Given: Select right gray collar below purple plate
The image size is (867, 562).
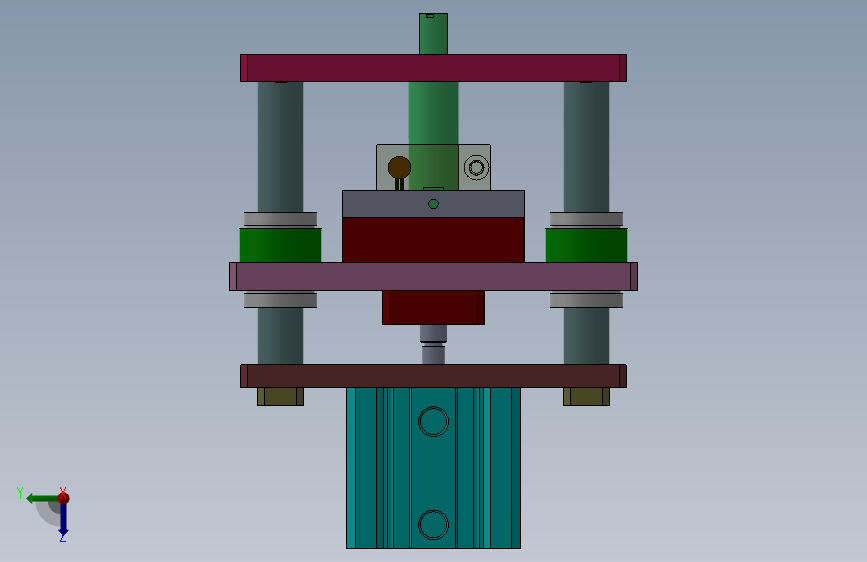Looking at the screenshot, I should 586,299.
